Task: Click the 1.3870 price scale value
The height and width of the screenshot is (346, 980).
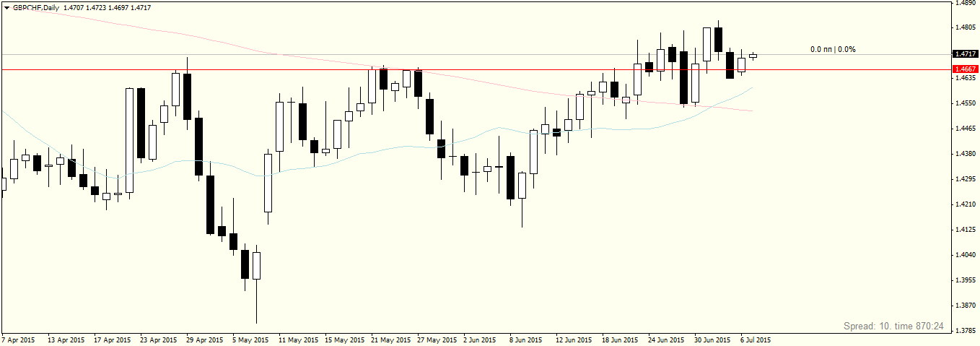Action: (x=966, y=306)
